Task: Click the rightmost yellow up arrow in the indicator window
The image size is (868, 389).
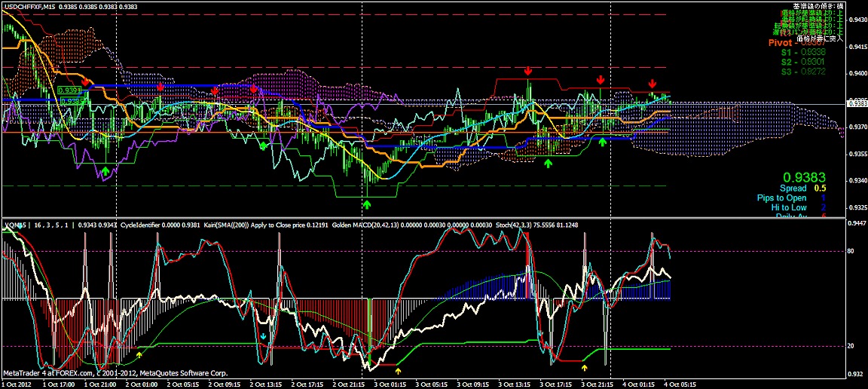Action: (x=584, y=368)
